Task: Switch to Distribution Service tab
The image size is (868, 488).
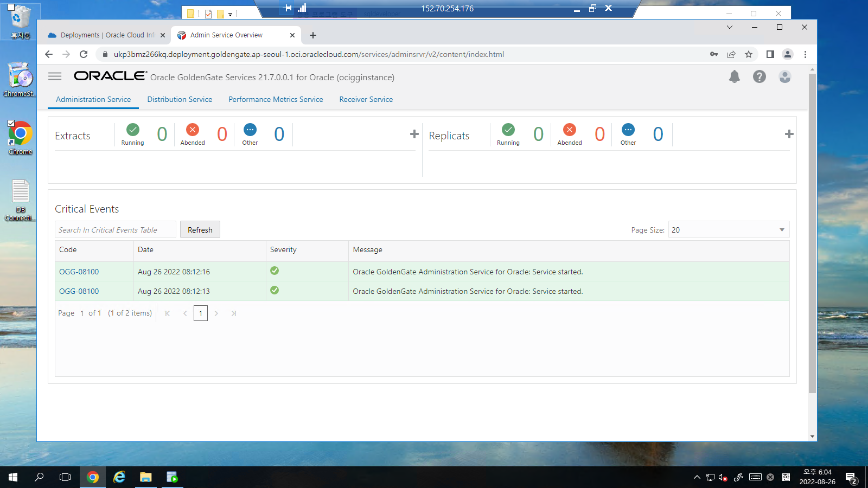Action: pyautogui.click(x=180, y=99)
